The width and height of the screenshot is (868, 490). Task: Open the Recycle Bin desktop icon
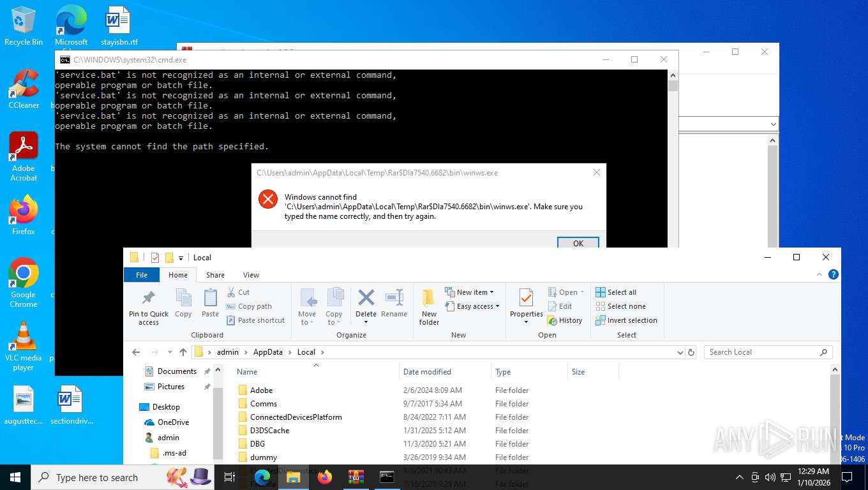click(23, 26)
